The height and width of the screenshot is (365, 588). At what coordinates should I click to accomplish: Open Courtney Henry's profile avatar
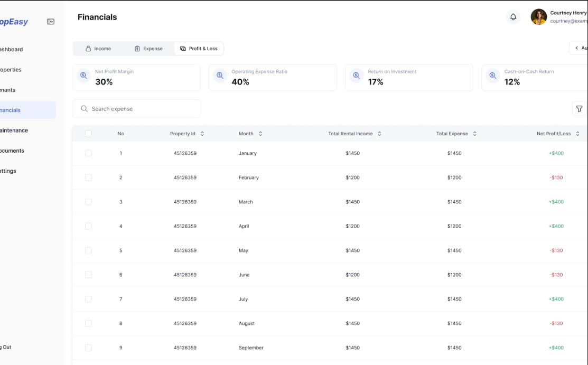(538, 17)
